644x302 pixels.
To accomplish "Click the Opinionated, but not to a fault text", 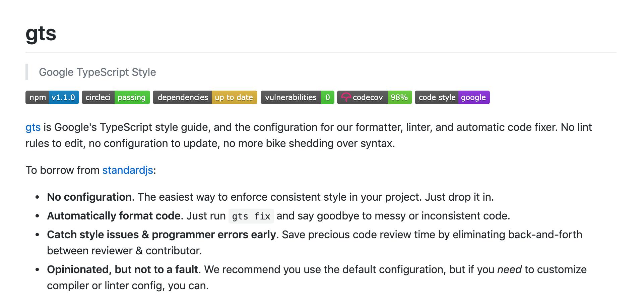I will pyautogui.click(x=123, y=269).
